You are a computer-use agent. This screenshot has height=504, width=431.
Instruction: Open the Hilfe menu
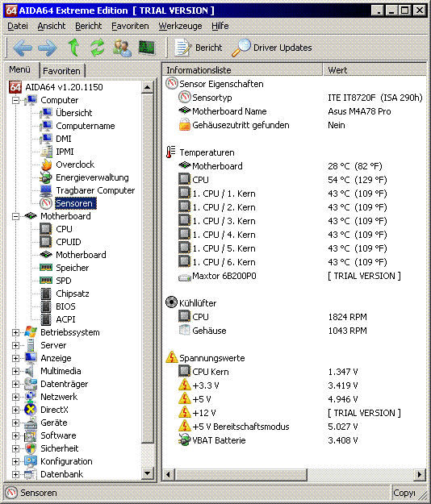(x=220, y=26)
